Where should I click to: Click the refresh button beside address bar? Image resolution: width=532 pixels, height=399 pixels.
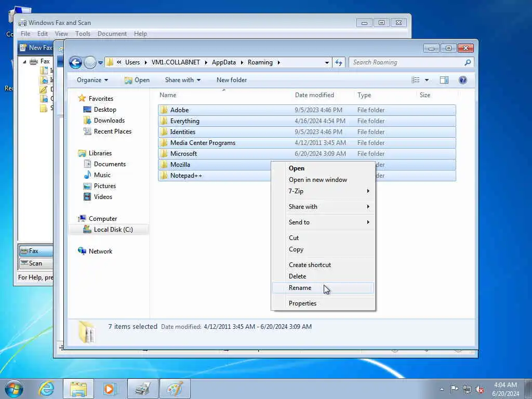pos(339,62)
